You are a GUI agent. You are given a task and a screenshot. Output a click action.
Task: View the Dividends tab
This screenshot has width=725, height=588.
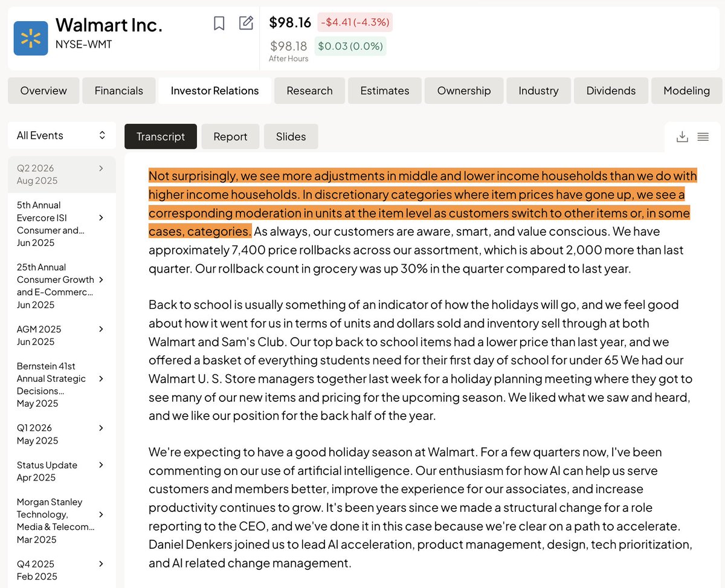coord(611,91)
